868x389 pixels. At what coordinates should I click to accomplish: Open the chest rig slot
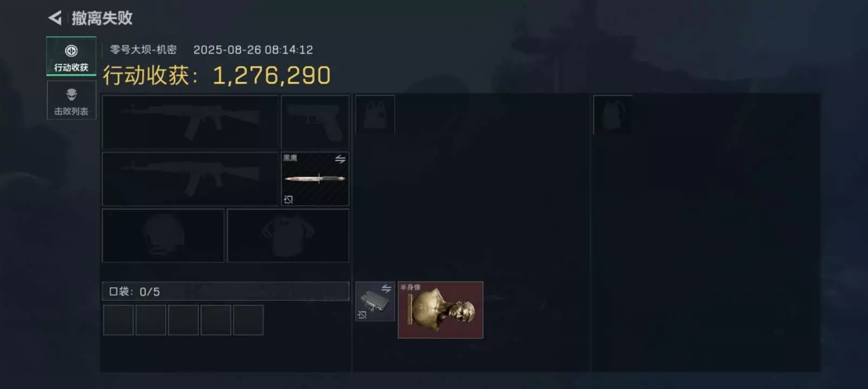coord(375,115)
